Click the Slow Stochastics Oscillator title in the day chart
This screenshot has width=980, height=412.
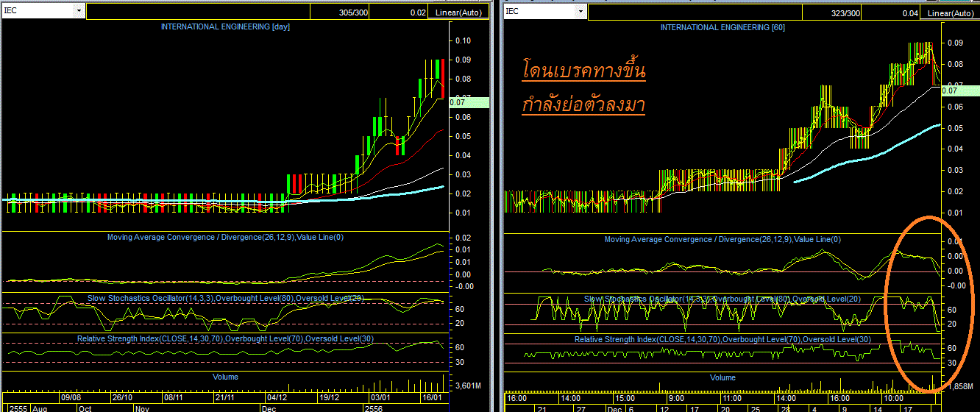coord(226,298)
